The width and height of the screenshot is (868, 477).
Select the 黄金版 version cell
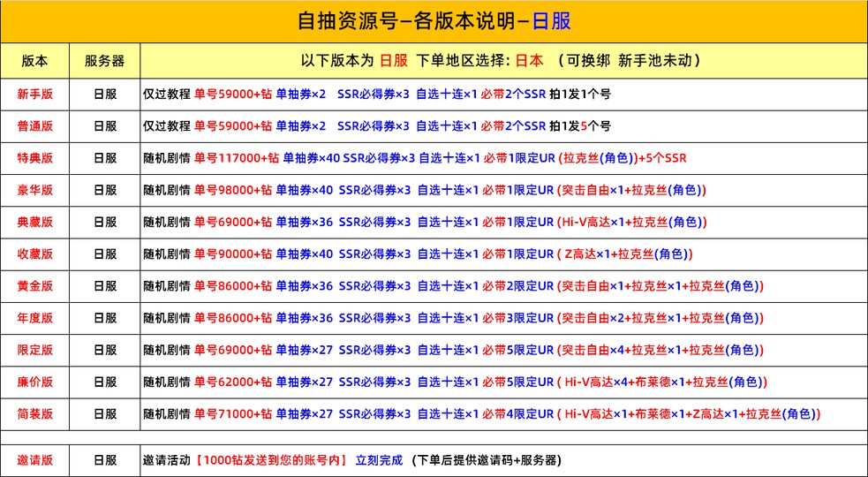pos(34,286)
